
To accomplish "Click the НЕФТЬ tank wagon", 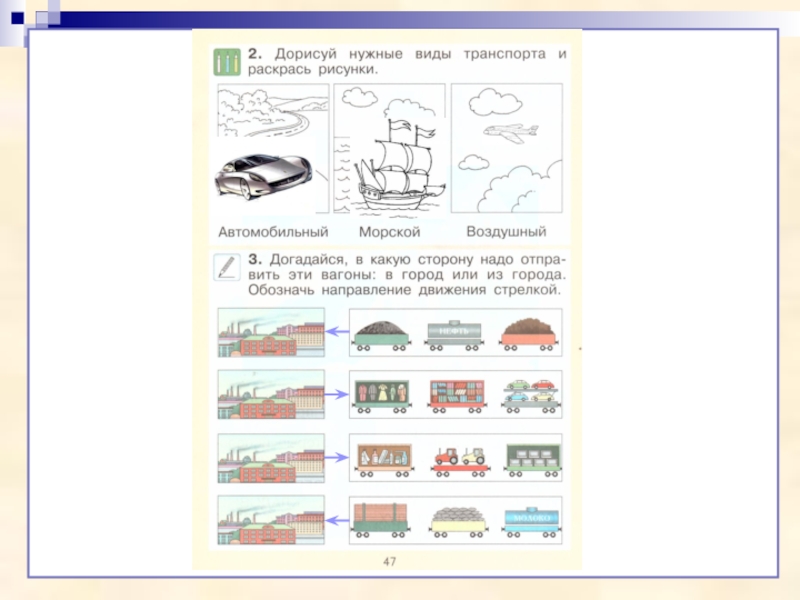I will [x=454, y=335].
